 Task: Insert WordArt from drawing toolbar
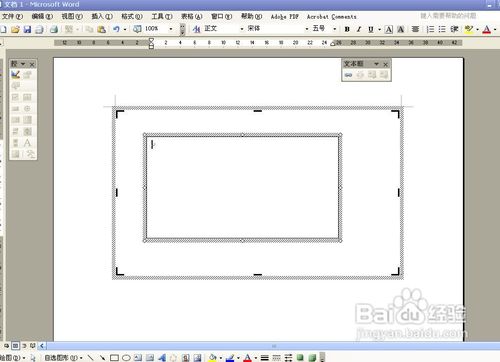(x=162, y=358)
